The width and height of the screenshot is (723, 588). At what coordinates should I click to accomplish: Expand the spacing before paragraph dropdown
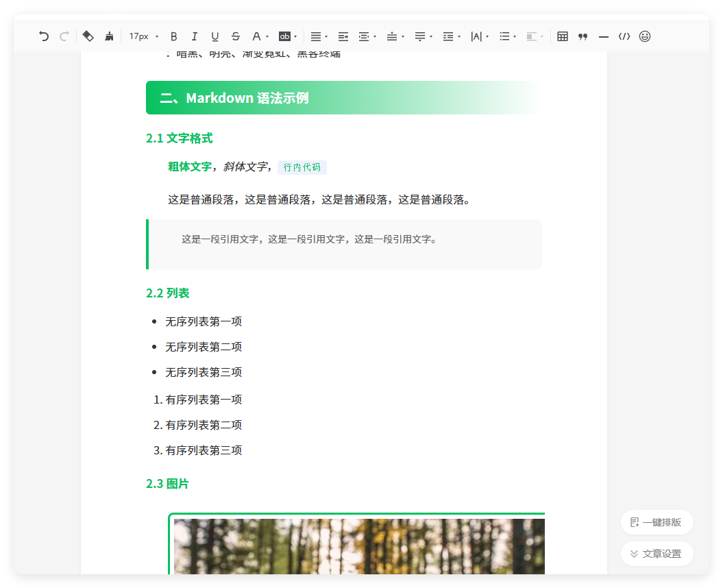[402, 37]
